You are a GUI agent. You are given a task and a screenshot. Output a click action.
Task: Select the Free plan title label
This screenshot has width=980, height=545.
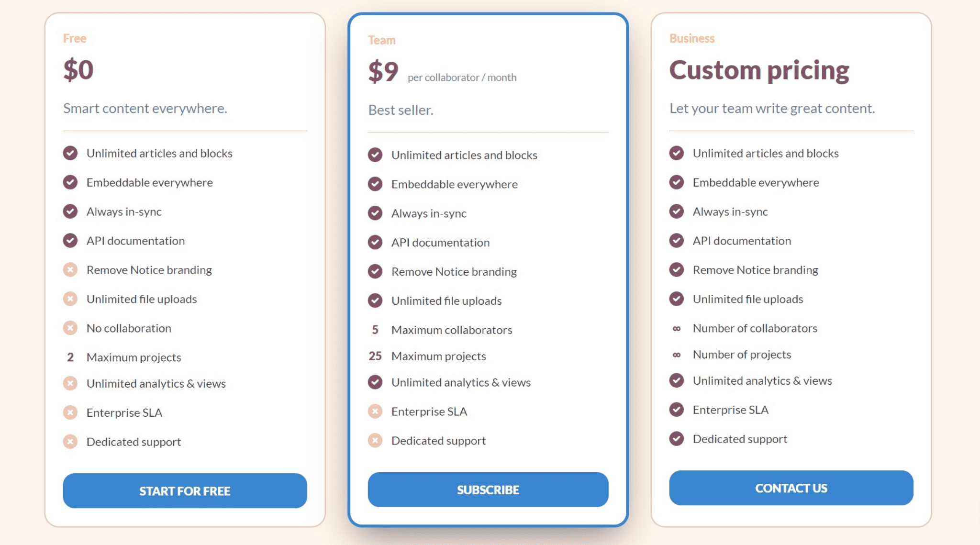click(75, 38)
